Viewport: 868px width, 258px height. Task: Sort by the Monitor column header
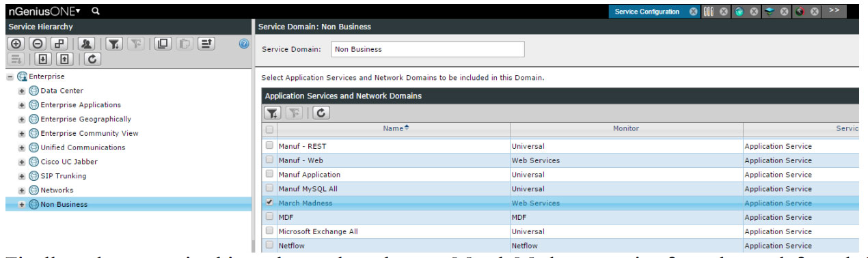coord(626,128)
